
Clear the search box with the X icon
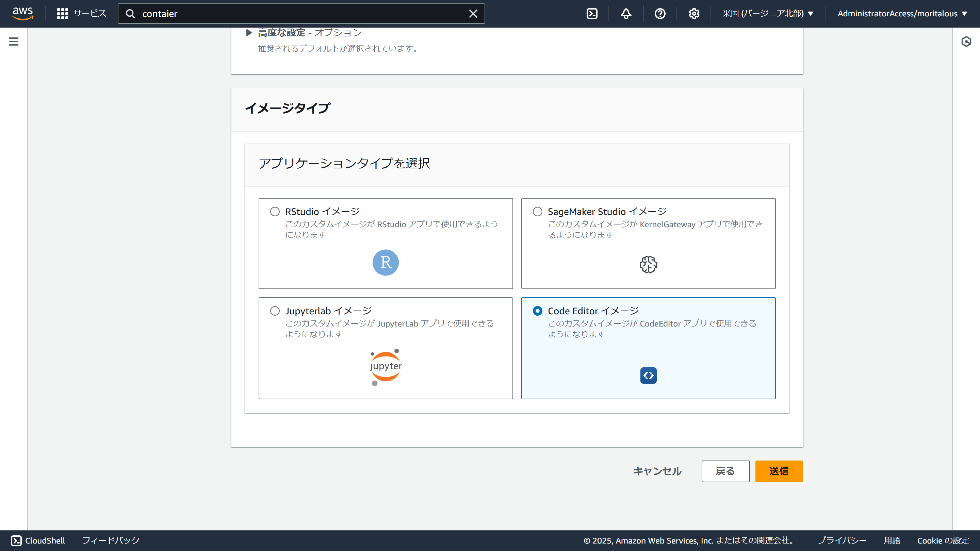(473, 13)
